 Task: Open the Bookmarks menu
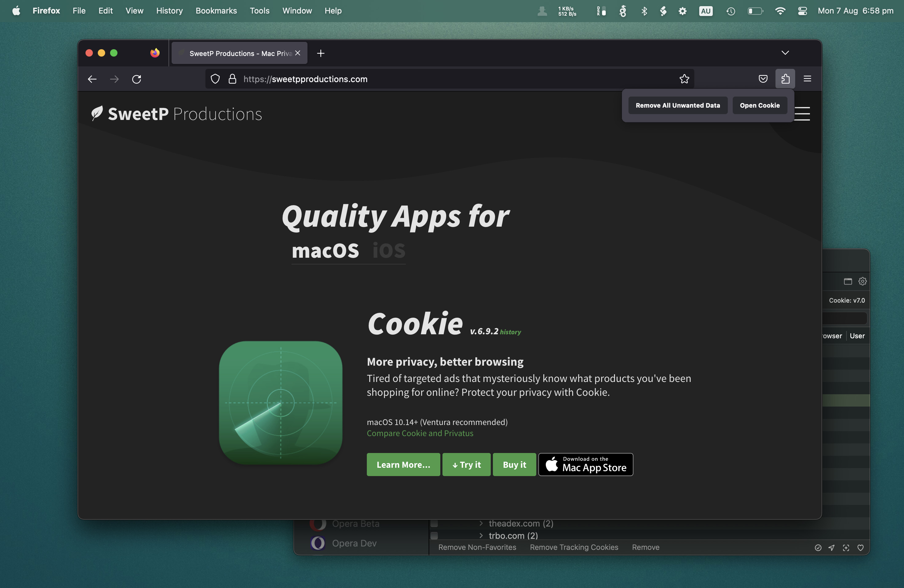(x=216, y=11)
